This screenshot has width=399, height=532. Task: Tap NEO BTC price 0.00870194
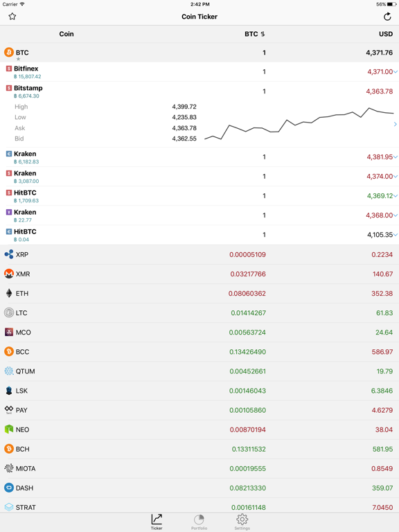click(248, 429)
